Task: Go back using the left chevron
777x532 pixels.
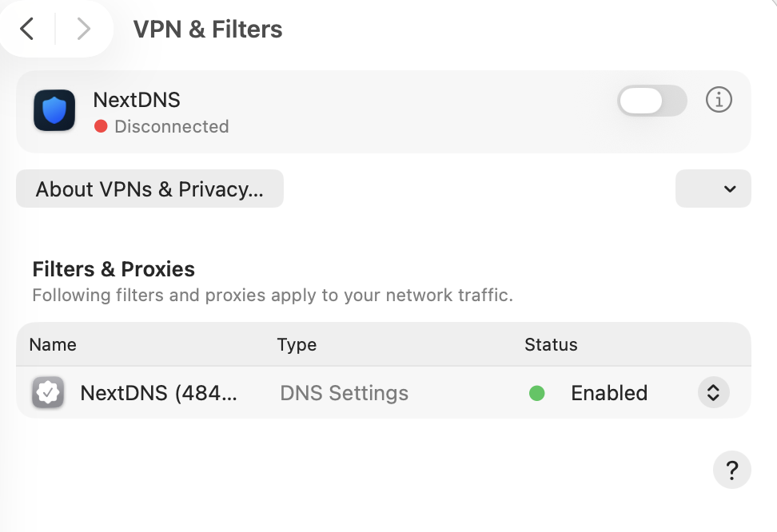Action: coord(27,30)
